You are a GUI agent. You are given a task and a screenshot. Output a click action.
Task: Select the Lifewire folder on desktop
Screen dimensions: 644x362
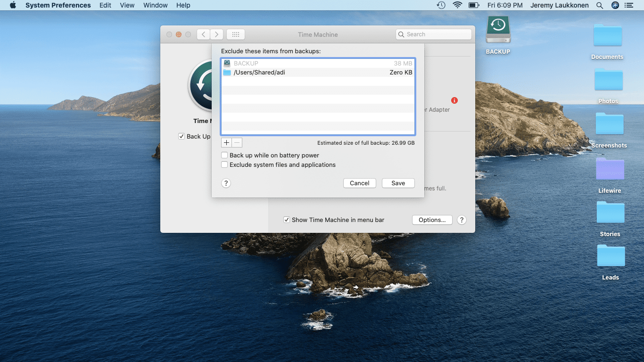pos(610,169)
